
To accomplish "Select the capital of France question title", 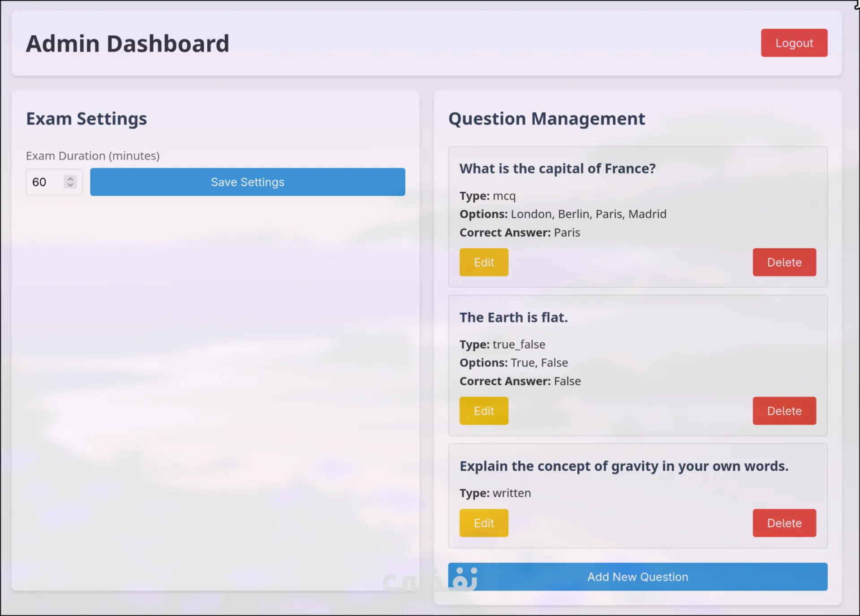I will (x=557, y=168).
